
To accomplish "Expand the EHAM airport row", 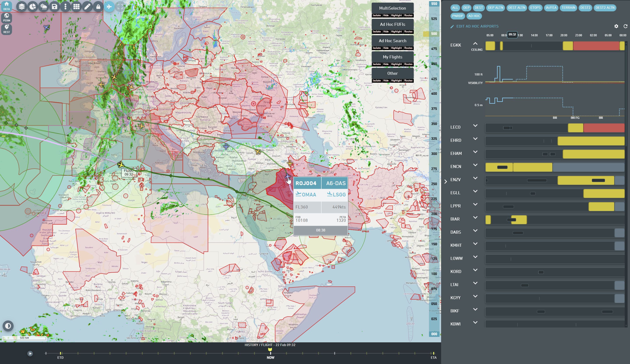I will pyautogui.click(x=475, y=152).
